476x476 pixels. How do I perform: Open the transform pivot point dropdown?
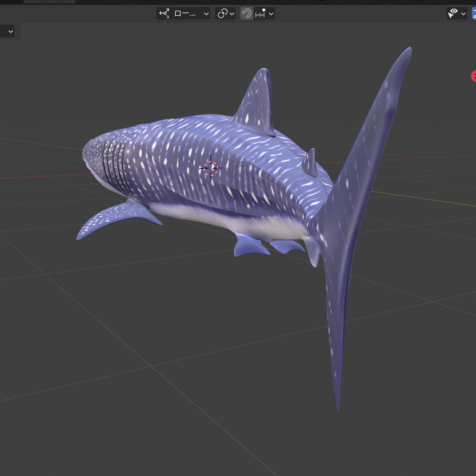(206, 14)
